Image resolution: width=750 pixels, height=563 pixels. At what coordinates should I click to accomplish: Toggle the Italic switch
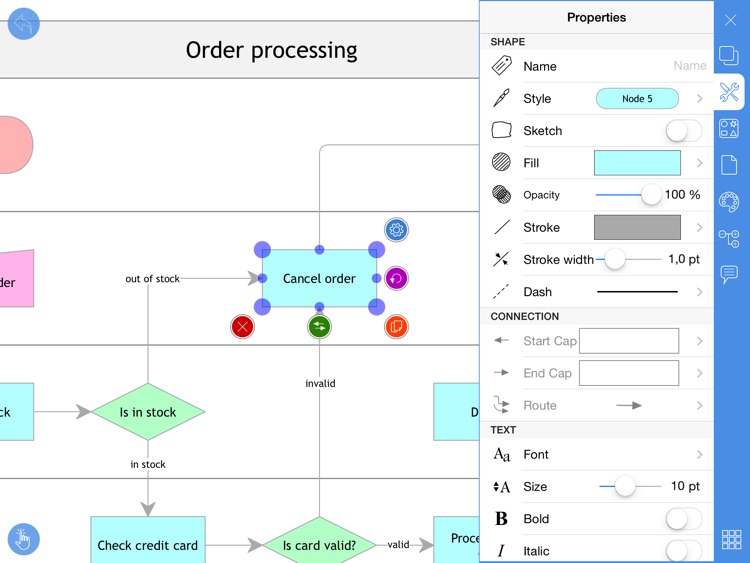(684, 551)
